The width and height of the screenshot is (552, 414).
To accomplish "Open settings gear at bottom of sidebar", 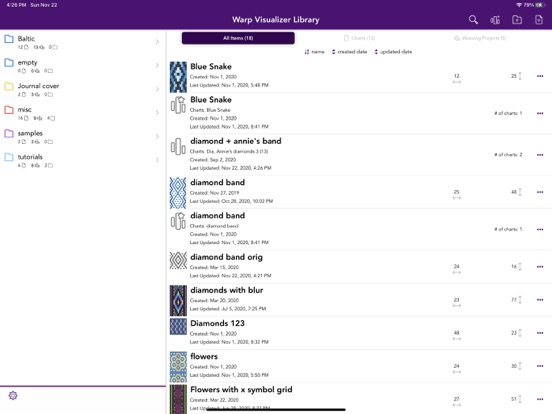I will (13, 395).
